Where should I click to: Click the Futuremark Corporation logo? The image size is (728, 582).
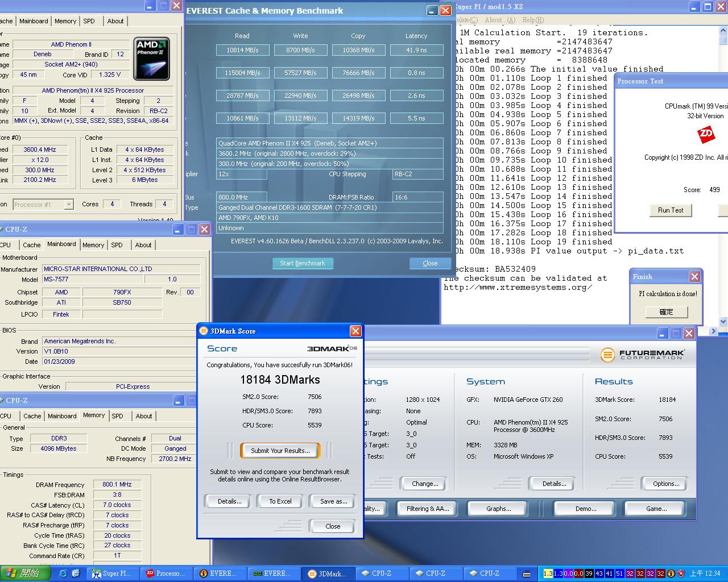[x=644, y=355]
